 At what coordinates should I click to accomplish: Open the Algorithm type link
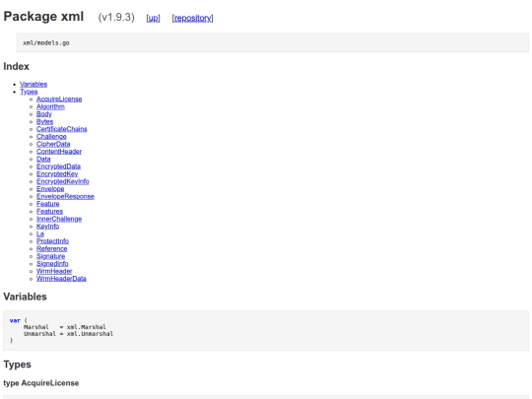[50, 106]
